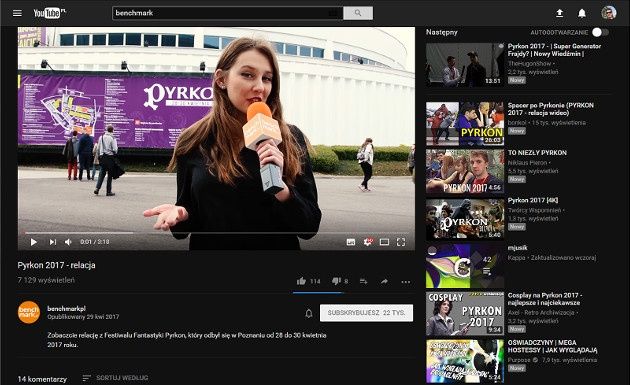Open TO NIEZŁY PYRKON video title

click(537, 153)
